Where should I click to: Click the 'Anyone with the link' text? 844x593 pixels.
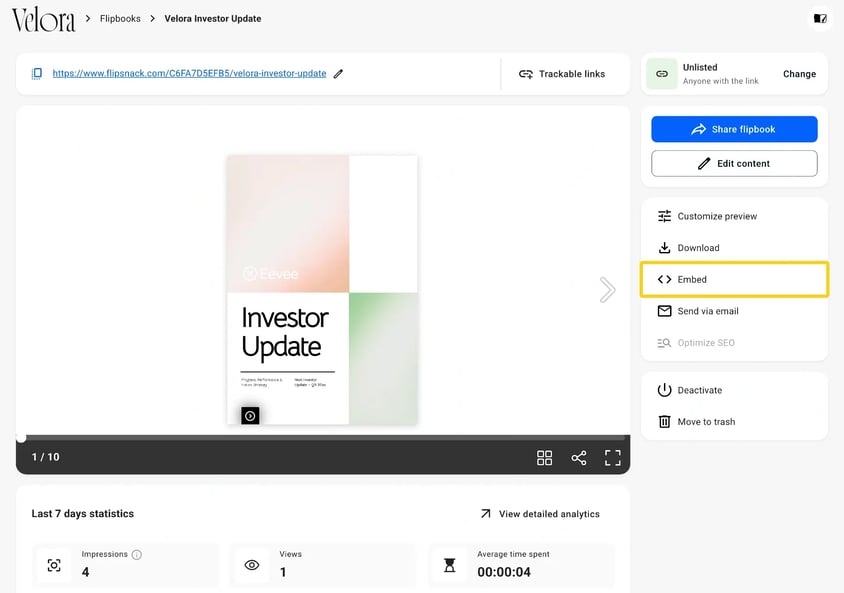(721, 81)
